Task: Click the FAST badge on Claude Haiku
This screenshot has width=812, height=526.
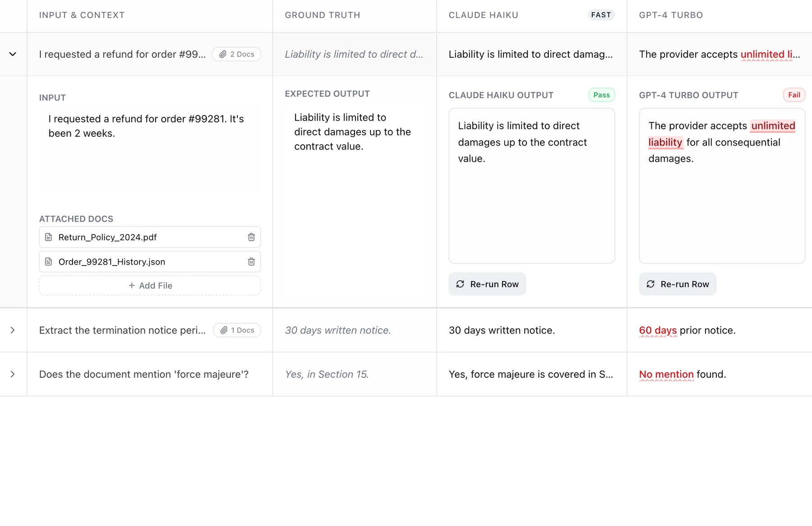Action: 601,15
